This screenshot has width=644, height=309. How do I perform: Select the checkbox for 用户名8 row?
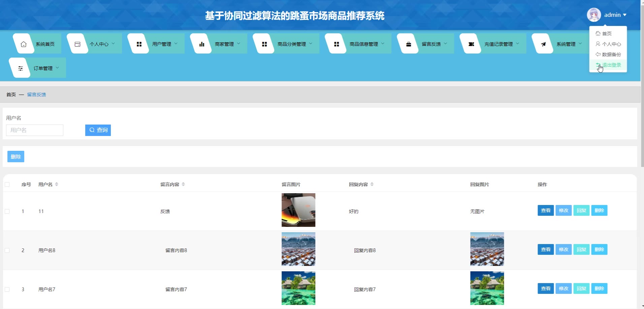click(7, 250)
